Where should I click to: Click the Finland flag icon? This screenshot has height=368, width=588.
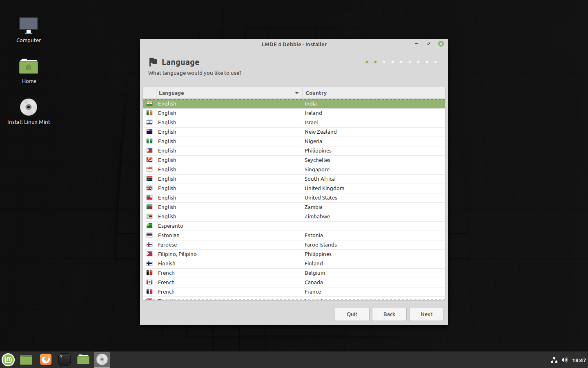coord(149,263)
